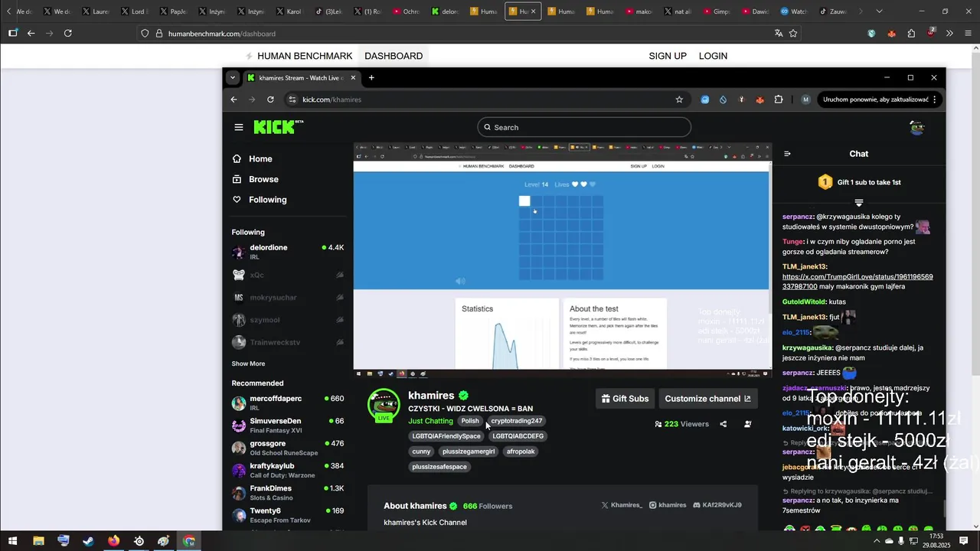Image resolution: width=980 pixels, height=551 pixels.
Task: Click the follow user icon beside share
Action: point(748,424)
